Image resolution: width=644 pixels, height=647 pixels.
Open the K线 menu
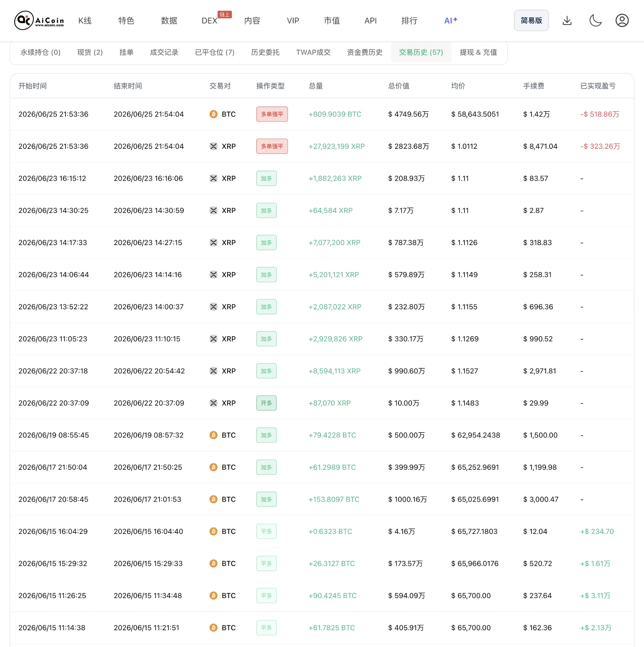tap(85, 21)
